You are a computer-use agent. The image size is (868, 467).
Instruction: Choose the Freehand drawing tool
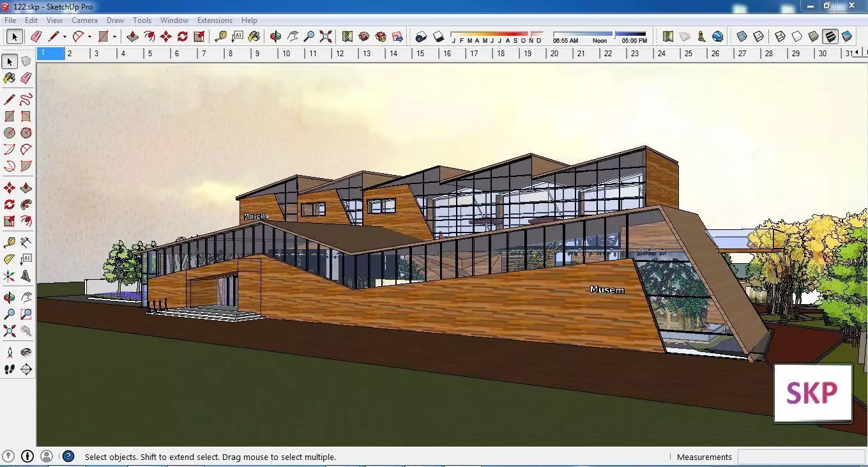pyautogui.click(x=26, y=100)
